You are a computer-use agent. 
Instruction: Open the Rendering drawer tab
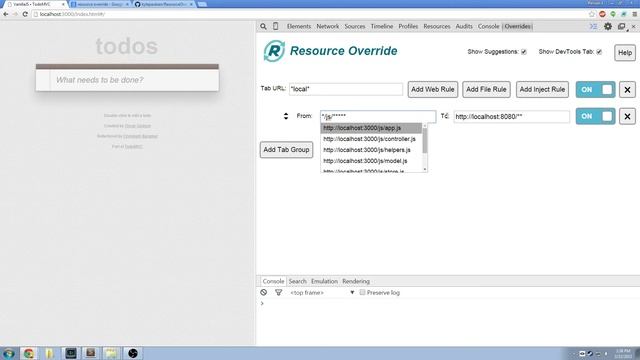click(356, 281)
